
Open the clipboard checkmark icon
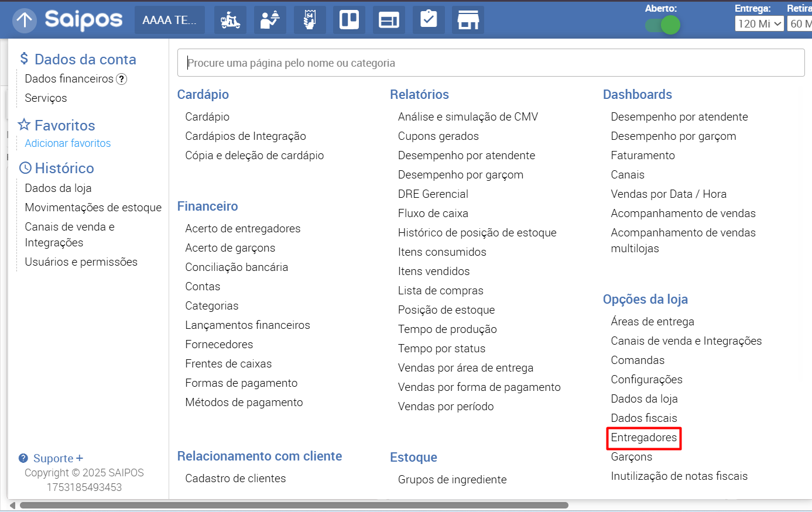pos(429,20)
